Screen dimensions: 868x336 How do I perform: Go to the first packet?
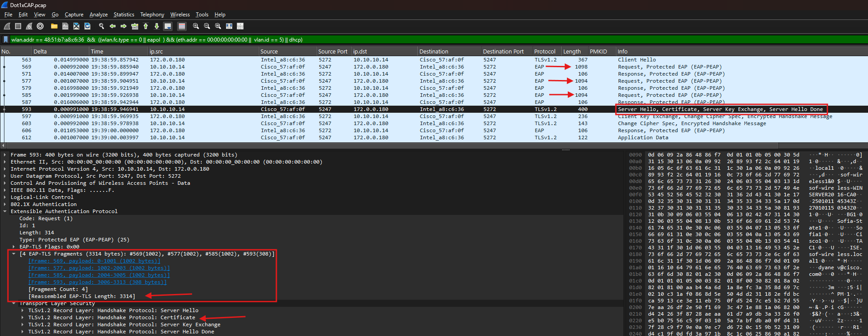[x=146, y=27]
